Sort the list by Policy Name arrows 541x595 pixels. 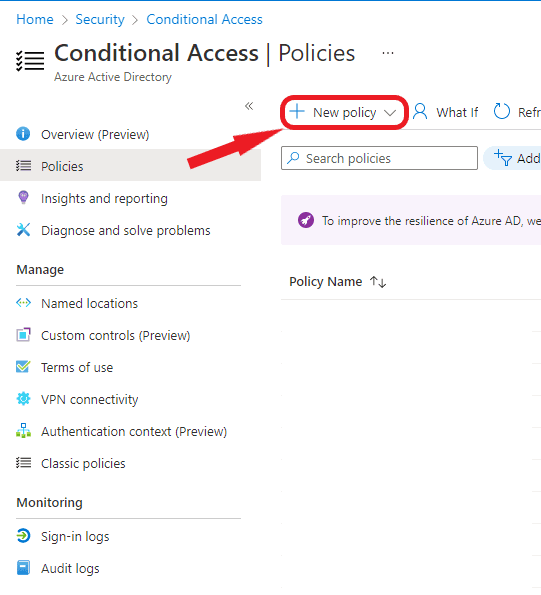(x=378, y=282)
